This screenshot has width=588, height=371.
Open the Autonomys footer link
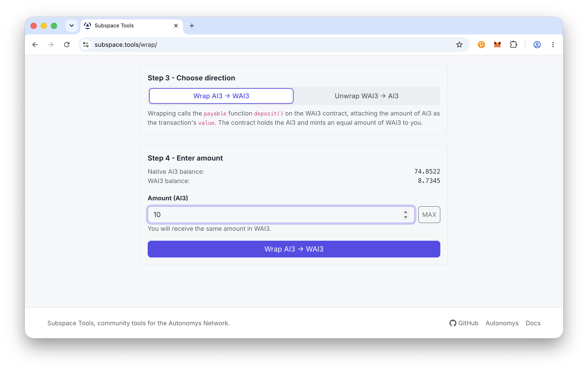[x=502, y=323]
